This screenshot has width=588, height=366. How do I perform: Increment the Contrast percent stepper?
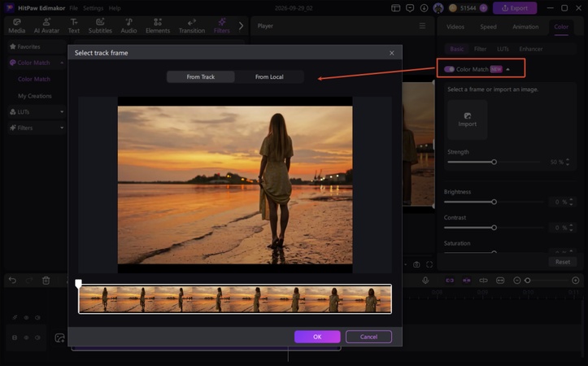point(571,225)
